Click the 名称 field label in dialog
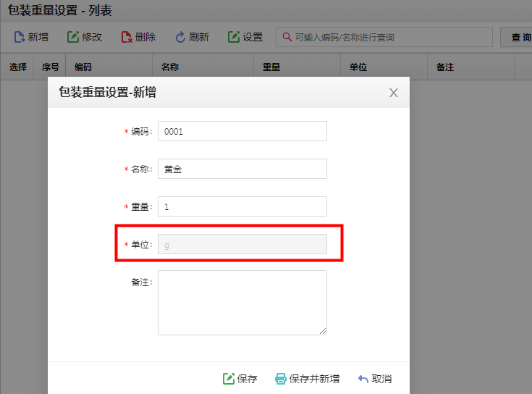This screenshot has height=394, width=532. pos(140,169)
